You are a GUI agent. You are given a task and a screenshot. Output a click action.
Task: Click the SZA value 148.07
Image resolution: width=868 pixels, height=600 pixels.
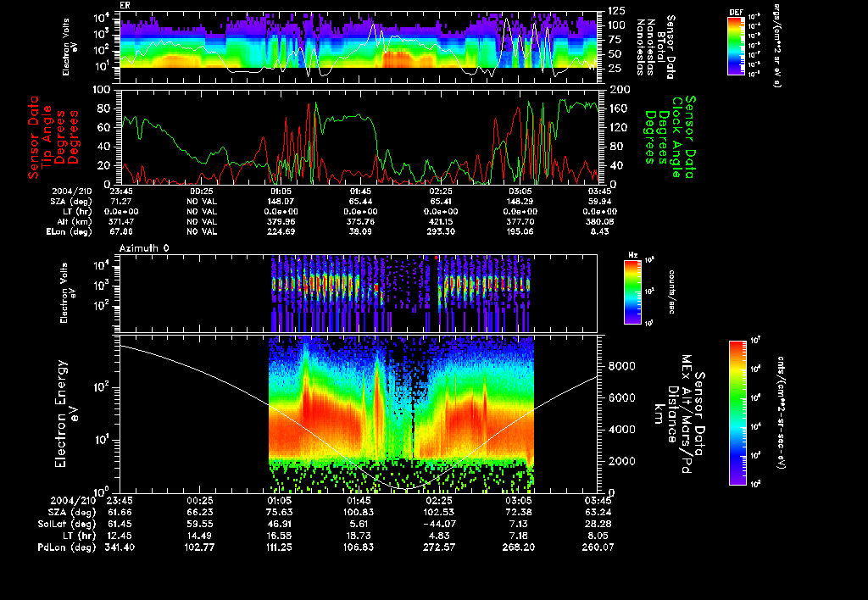tap(281, 201)
